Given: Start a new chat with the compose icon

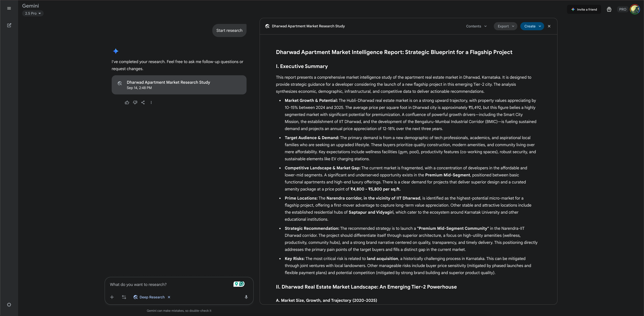Looking at the screenshot, I should 9,25.
